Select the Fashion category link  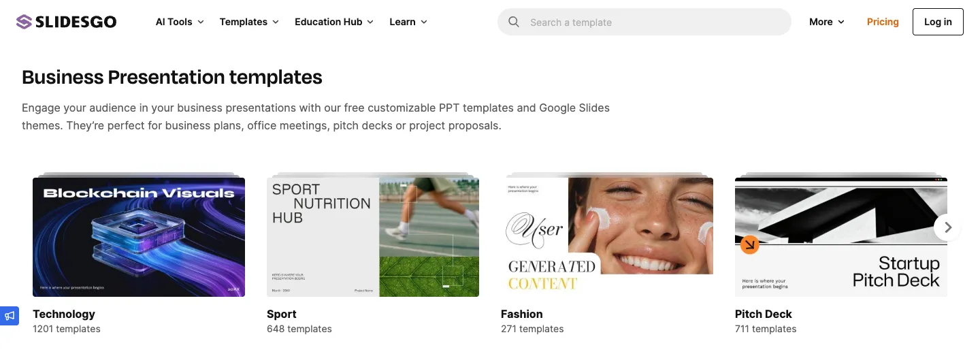coord(522,314)
